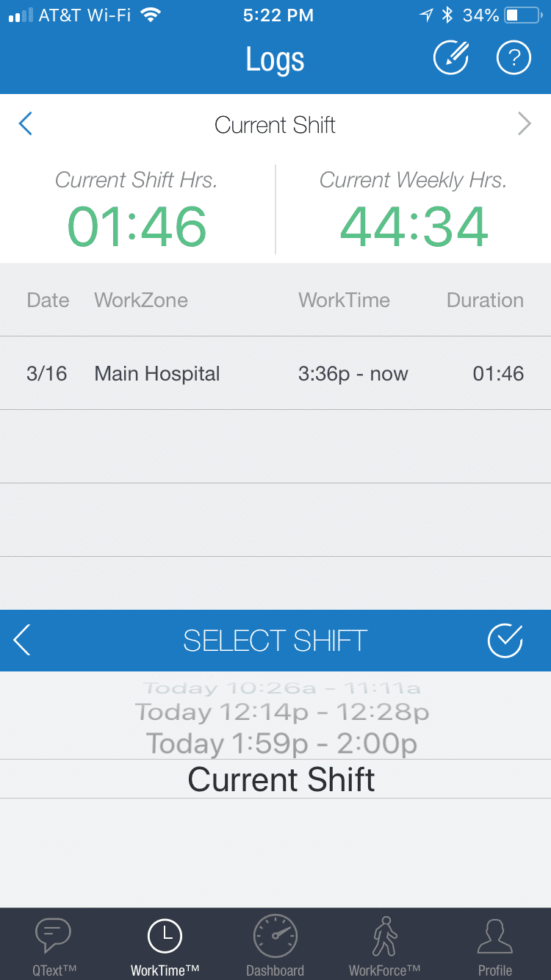Viewport: 551px width, 980px height.
Task: Open help with the question mark icon
Action: [x=514, y=58]
